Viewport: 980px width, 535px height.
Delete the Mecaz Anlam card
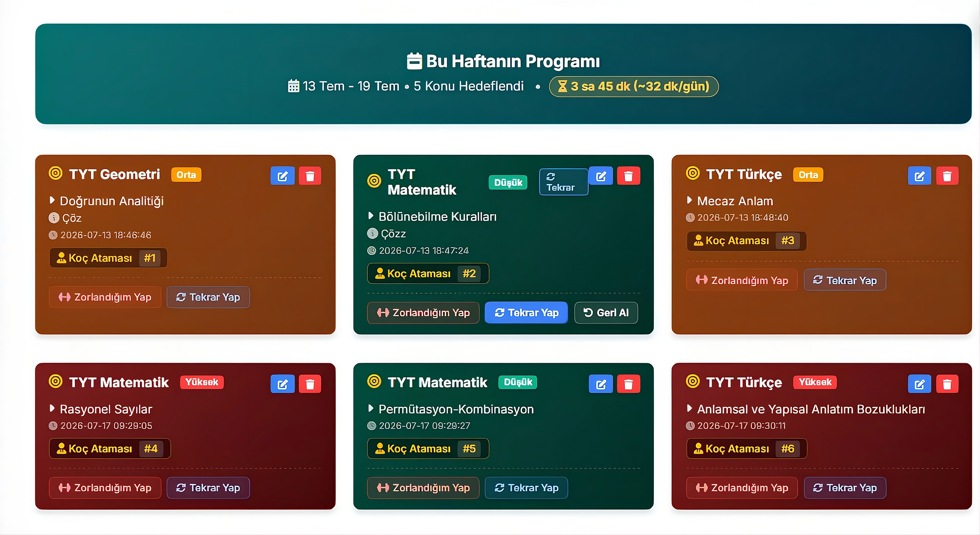(x=947, y=176)
